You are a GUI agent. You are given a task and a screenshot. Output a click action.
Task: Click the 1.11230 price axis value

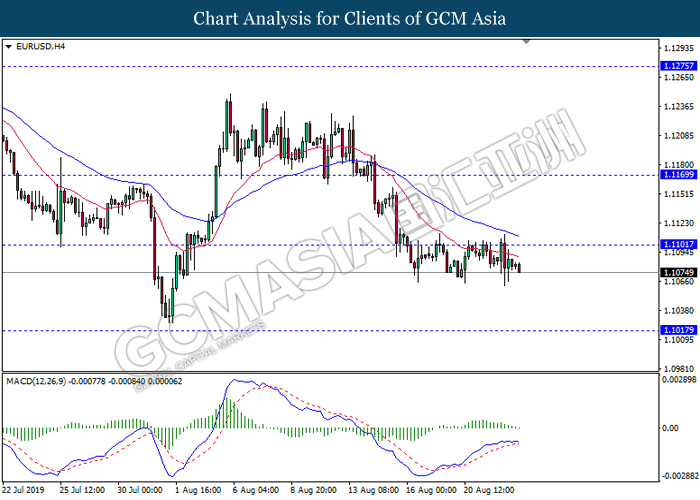pos(679,223)
